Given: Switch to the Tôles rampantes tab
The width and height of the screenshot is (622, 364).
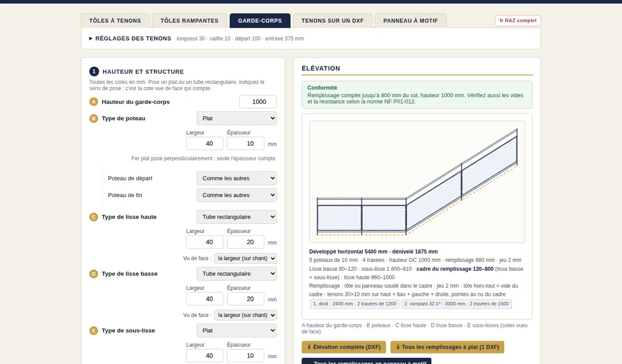Looking at the screenshot, I should pyautogui.click(x=189, y=21).
